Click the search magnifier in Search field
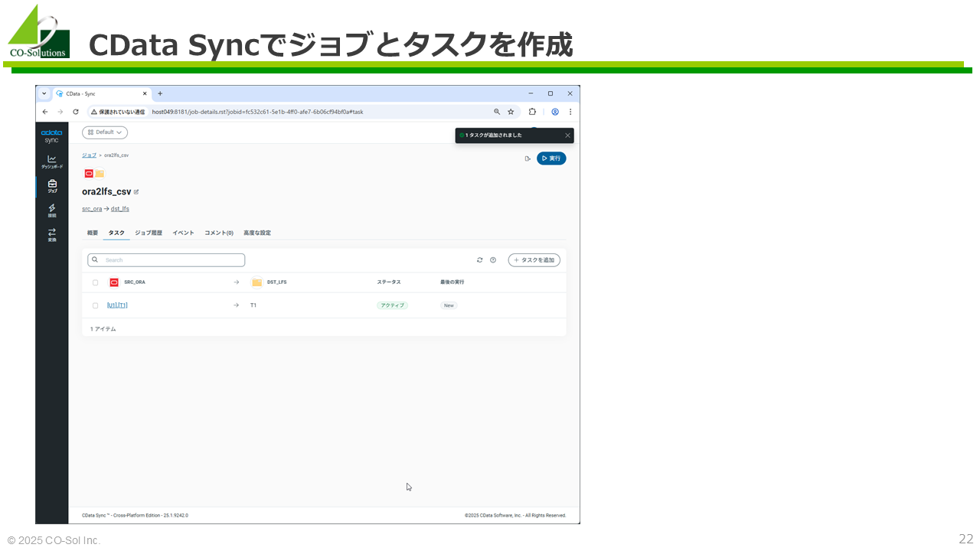This screenshot has height=551, width=980. tap(95, 260)
